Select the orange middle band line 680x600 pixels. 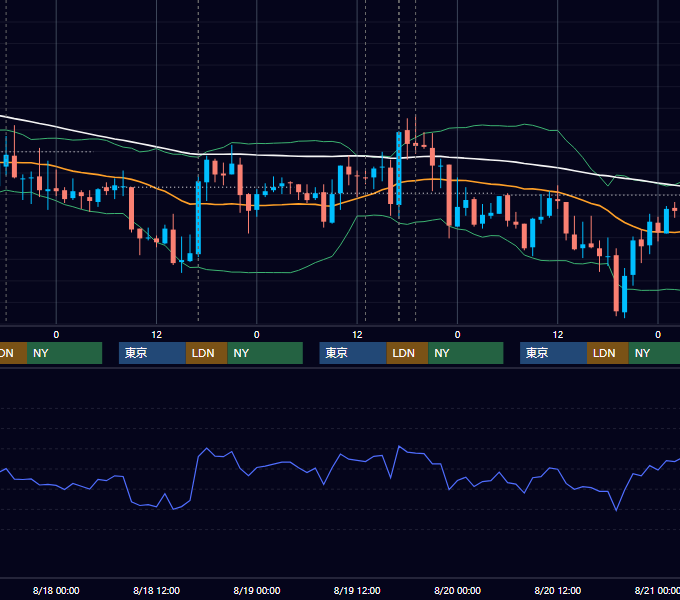click(x=304, y=204)
